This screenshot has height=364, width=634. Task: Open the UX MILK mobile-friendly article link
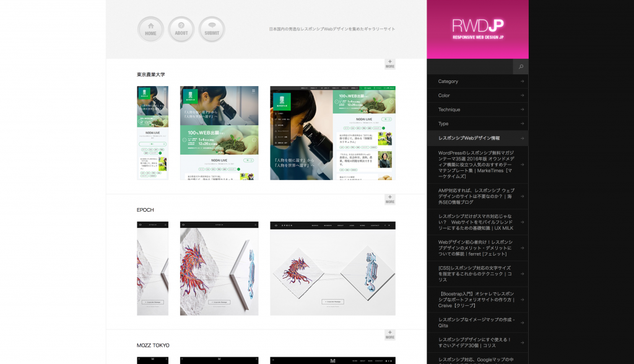coord(477,222)
